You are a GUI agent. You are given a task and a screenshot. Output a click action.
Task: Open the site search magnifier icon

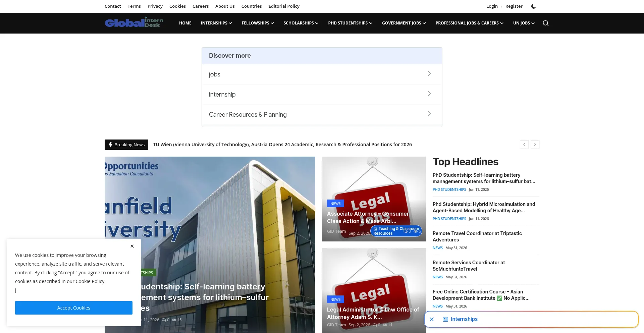[546, 23]
